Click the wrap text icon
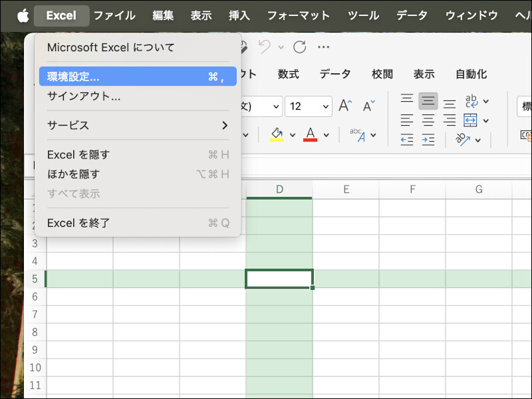The height and width of the screenshot is (399, 532). [471, 101]
